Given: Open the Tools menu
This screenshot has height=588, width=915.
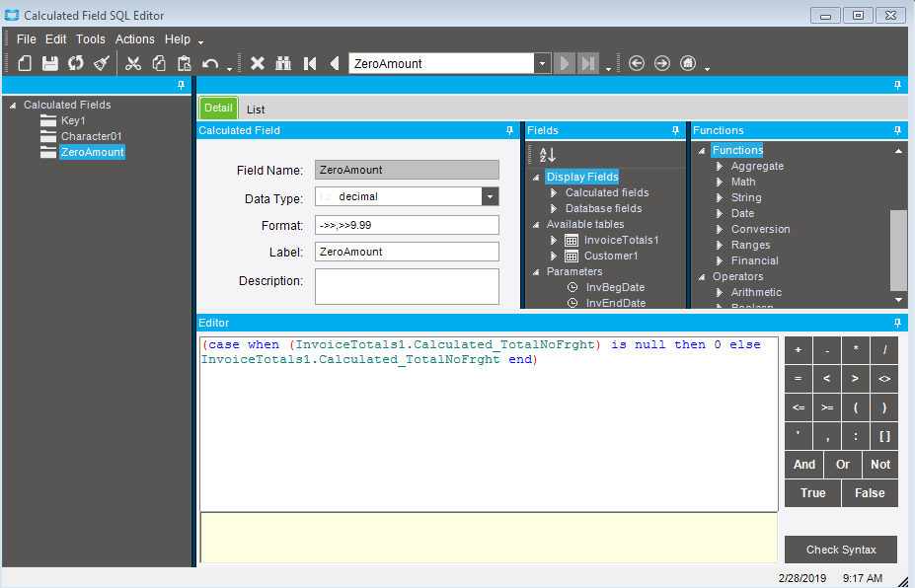Looking at the screenshot, I should [x=91, y=39].
